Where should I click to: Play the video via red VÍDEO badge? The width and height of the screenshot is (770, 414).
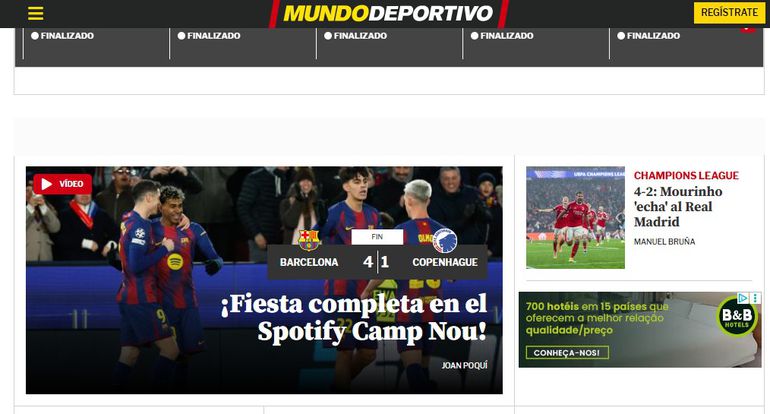point(62,184)
